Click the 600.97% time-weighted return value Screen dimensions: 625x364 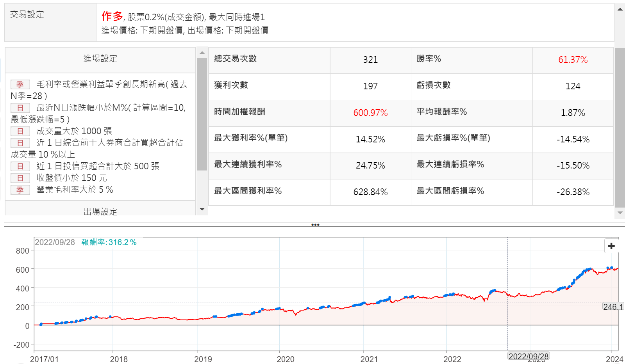(x=370, y=113)
